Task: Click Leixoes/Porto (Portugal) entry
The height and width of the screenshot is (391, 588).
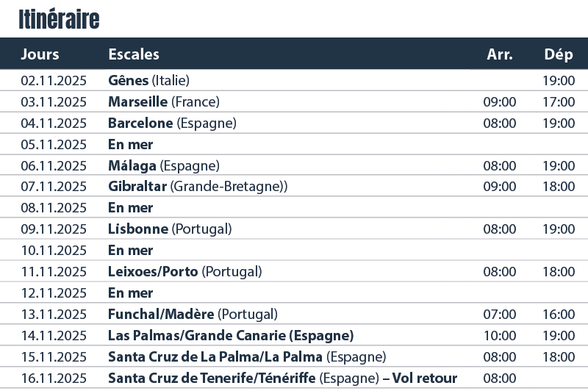Action: [185, 272]
